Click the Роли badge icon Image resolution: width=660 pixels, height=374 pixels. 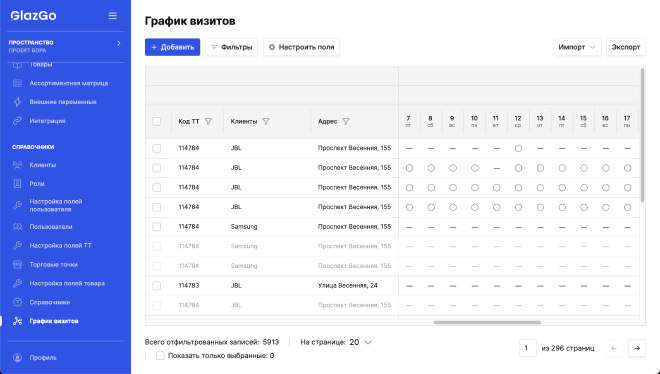click(x=17, y=183)
